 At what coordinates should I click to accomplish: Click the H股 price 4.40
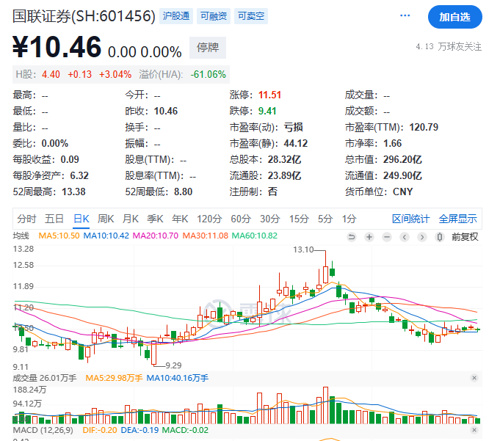coord(51,74)
